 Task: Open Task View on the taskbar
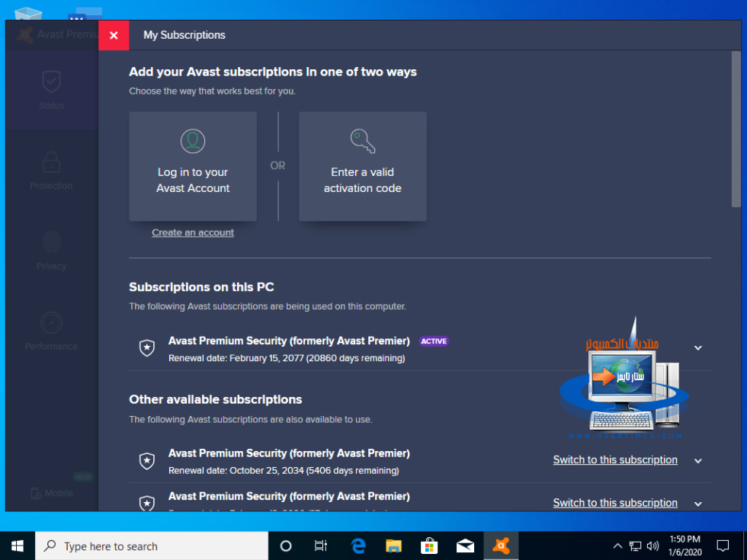click(321, 546)
